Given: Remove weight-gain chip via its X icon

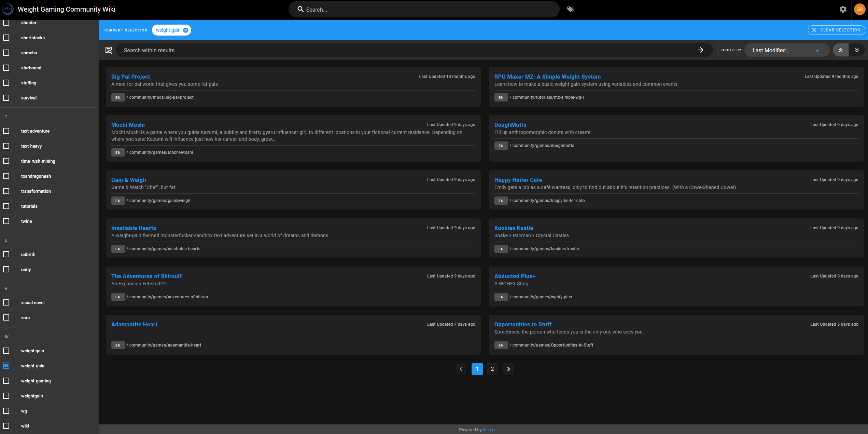Looking at the screenshot, I should tap(185, 30).
